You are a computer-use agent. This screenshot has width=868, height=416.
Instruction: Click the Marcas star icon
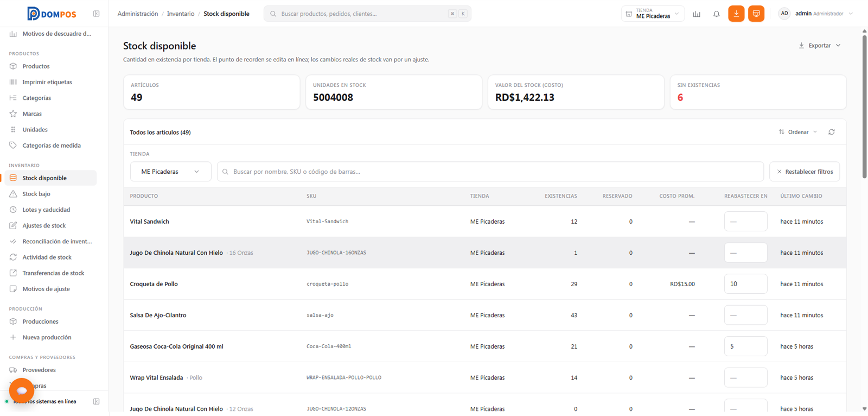(x=13, y=114)
